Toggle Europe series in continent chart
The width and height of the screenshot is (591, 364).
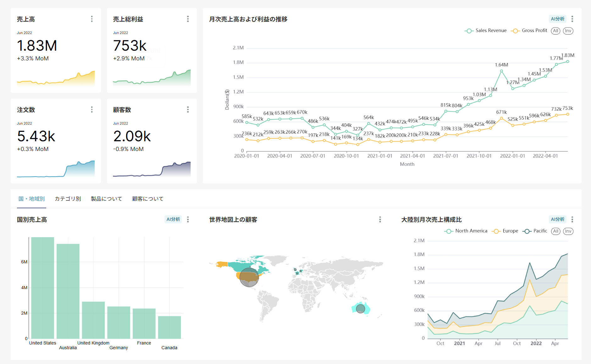point(505,231)
